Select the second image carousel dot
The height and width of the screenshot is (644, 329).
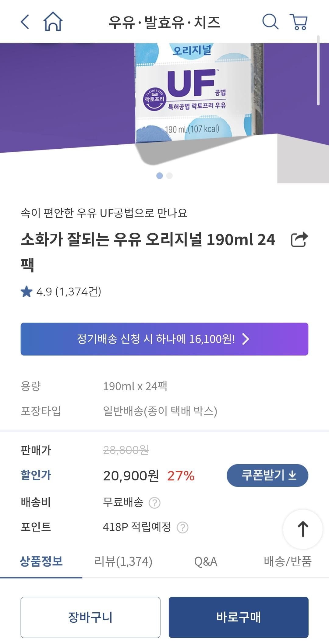[x=170, y=176]
